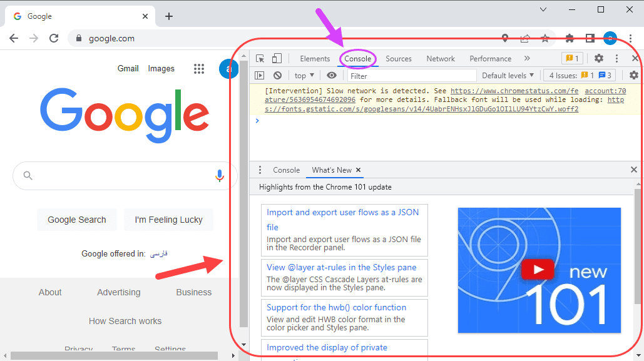Image resolution: width=644 pixels, height=361 pixels.
Task: Select the What's New drawer tab
Action: 332,170
